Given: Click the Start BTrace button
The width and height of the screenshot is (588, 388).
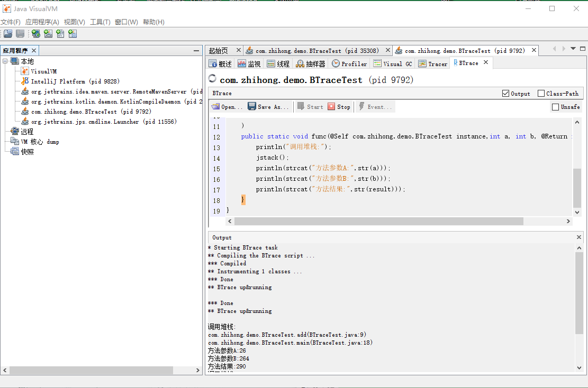Looking at the screenshot, I should pyautogui.click(x=310, y=107).
